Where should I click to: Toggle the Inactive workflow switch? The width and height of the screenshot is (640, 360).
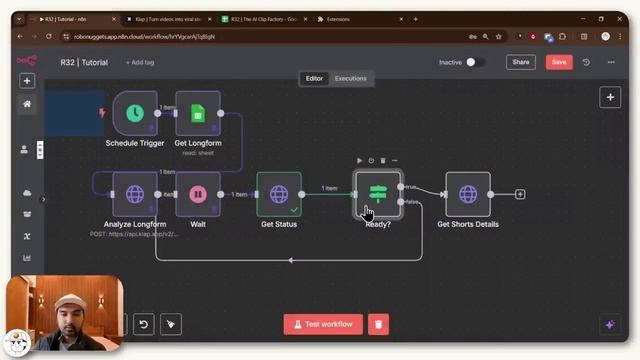coord(476,62)
